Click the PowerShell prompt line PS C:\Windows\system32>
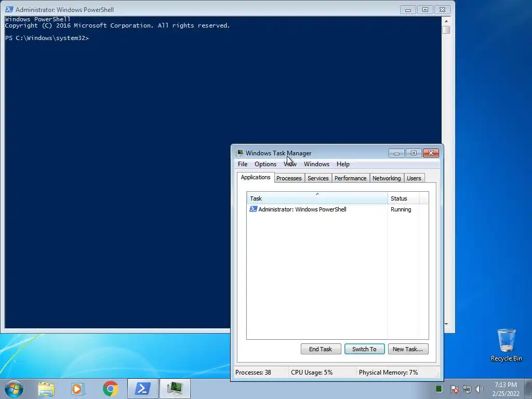The height and width of the screenshot is (399, 532). (47, 38)
